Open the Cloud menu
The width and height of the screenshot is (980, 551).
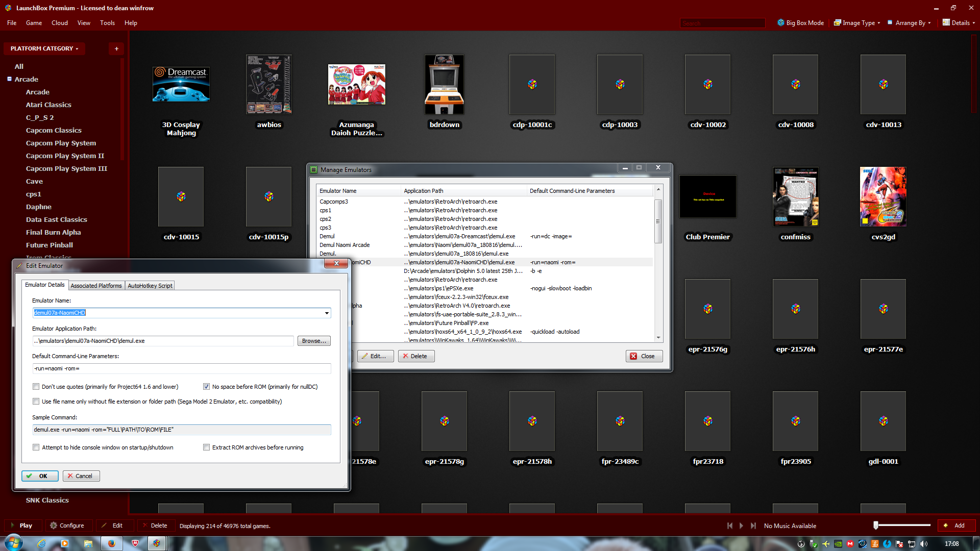coord(59,22)
